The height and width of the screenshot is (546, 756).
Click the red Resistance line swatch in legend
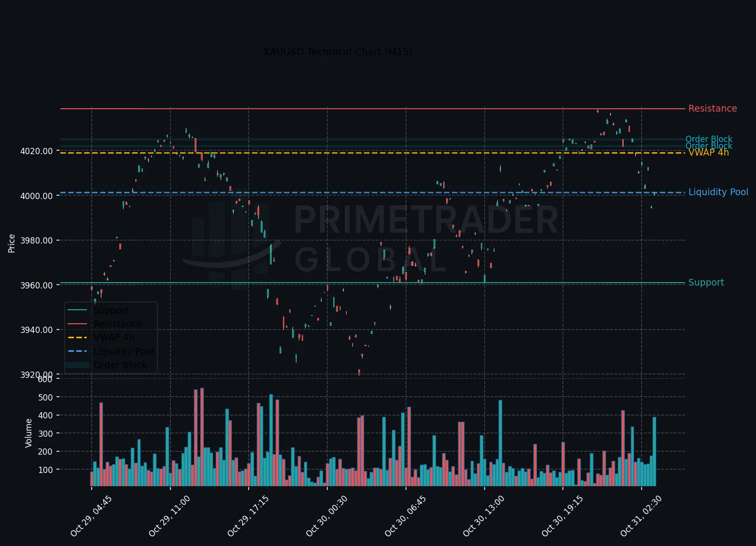pos(78,324)
